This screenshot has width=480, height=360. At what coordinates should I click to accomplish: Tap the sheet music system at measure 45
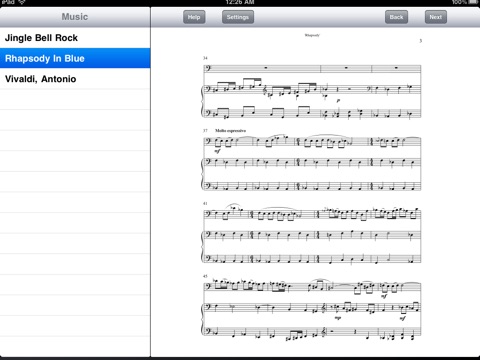click(312, 308)
